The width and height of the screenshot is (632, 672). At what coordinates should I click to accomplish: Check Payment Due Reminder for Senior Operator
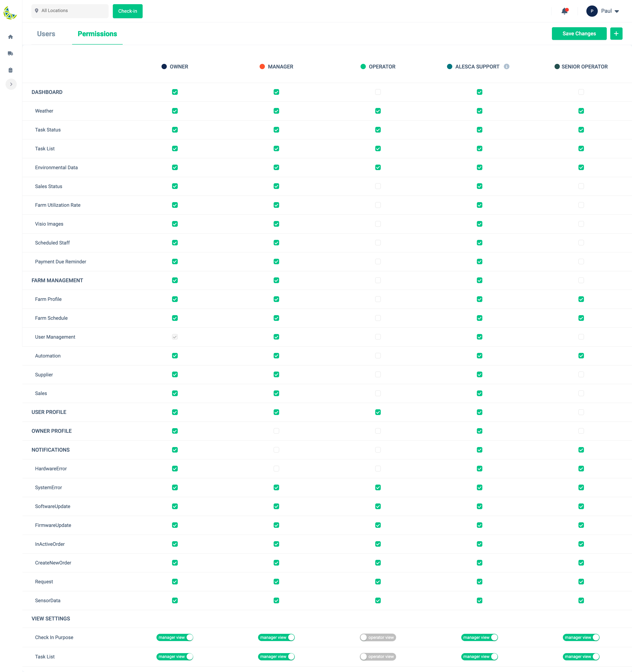tap(581, 262)
